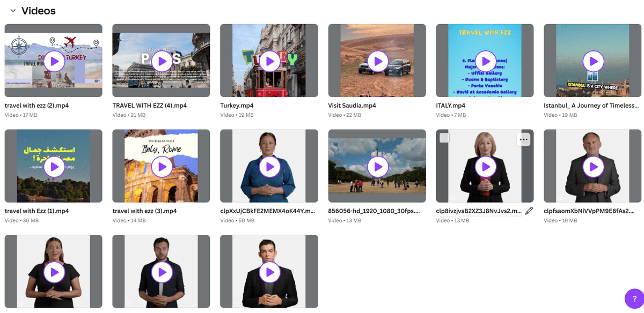
Task: Play the Istanbul_ A Journey video
Action: click(x=593, y=61)
